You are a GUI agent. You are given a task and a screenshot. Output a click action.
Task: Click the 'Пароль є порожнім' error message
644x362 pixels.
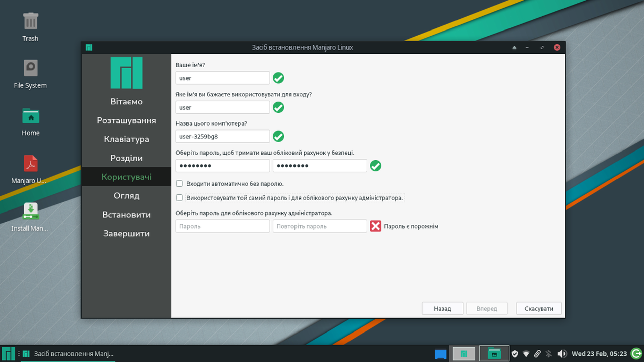[411, 226]
